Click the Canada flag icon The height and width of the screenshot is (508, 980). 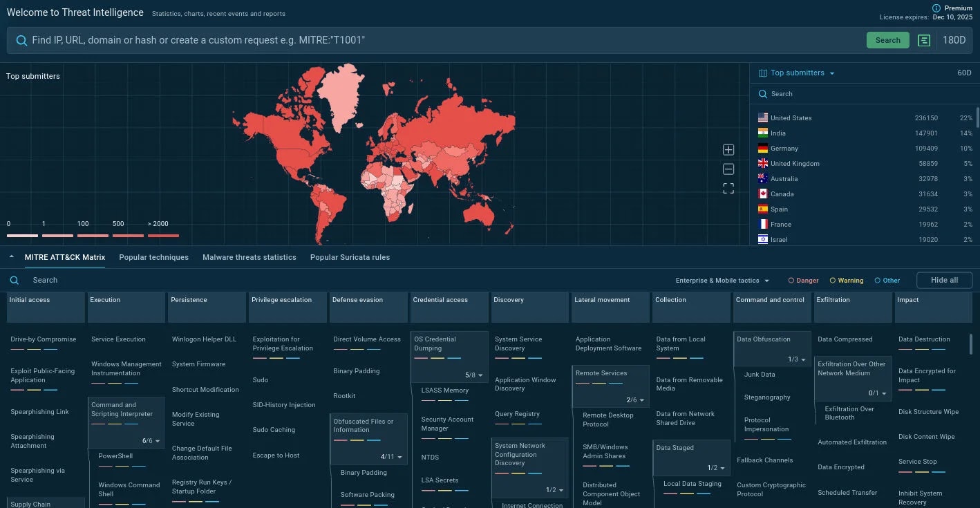[x=763, y=194]
